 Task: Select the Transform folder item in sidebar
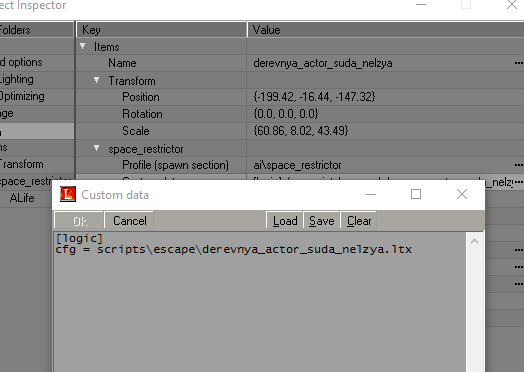(22, 164)
